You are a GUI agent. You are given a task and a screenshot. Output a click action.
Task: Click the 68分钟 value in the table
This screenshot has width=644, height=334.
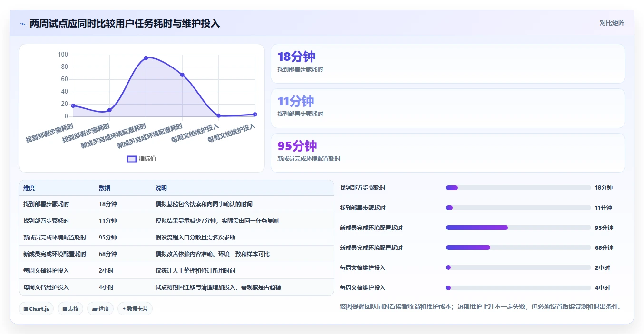tap(108, 254)
